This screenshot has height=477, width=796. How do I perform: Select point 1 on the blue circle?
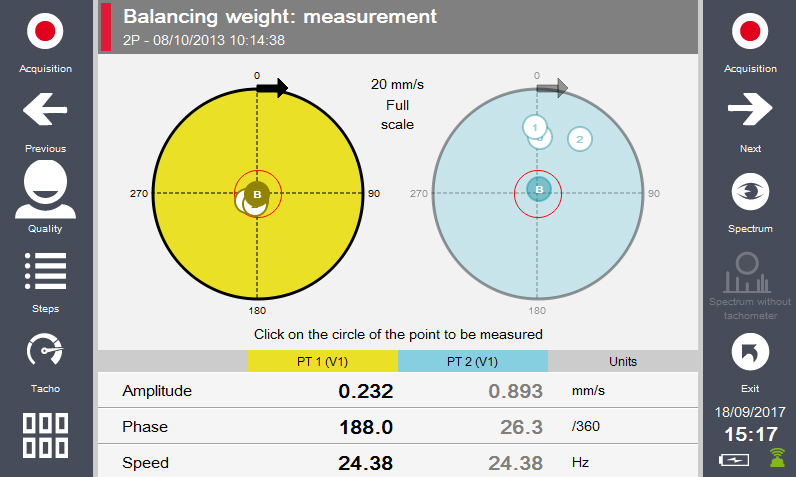click(536, 127)
